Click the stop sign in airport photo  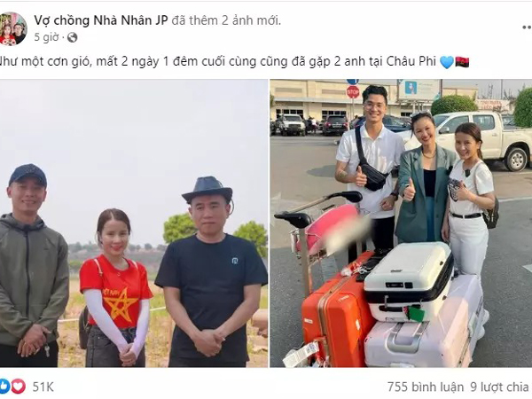[x=353, y=91]
